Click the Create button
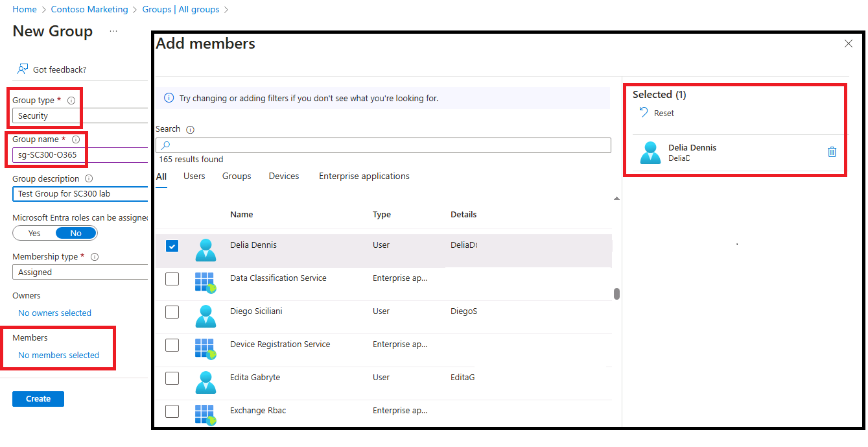The height and width of the screenshot is (447, 868). tap(38, 398)
